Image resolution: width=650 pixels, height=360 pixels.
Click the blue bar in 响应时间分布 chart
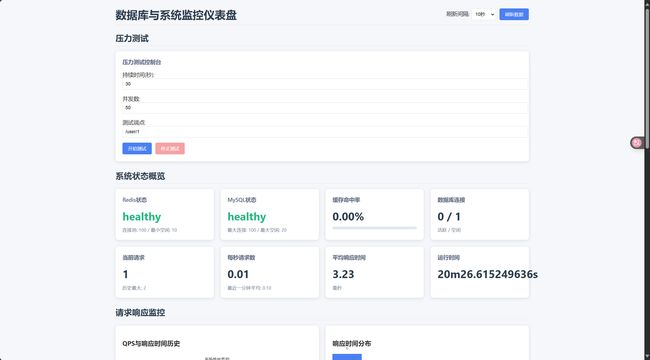(347, 357)
